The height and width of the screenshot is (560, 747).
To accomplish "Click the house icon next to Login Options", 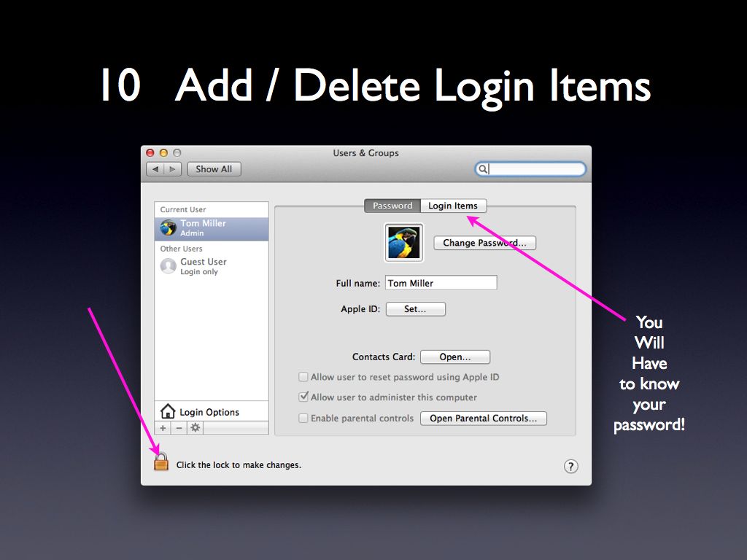I will coord(168,411).
